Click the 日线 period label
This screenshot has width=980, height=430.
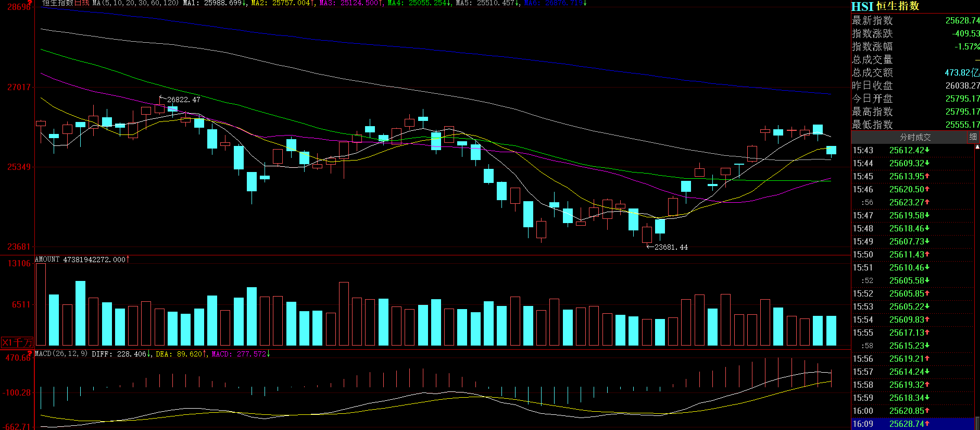point(82,3)
